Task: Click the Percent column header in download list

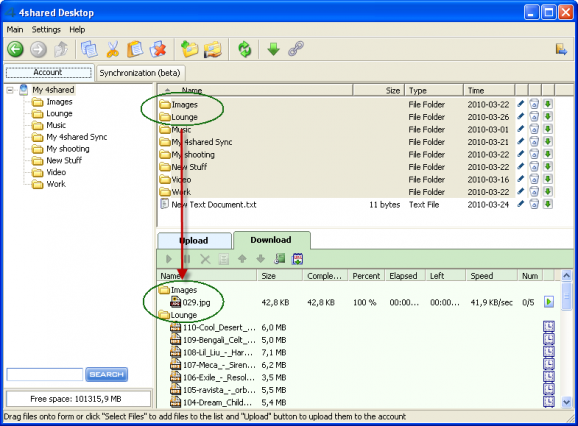Action: pyautogui.click(x=366, y=276)
